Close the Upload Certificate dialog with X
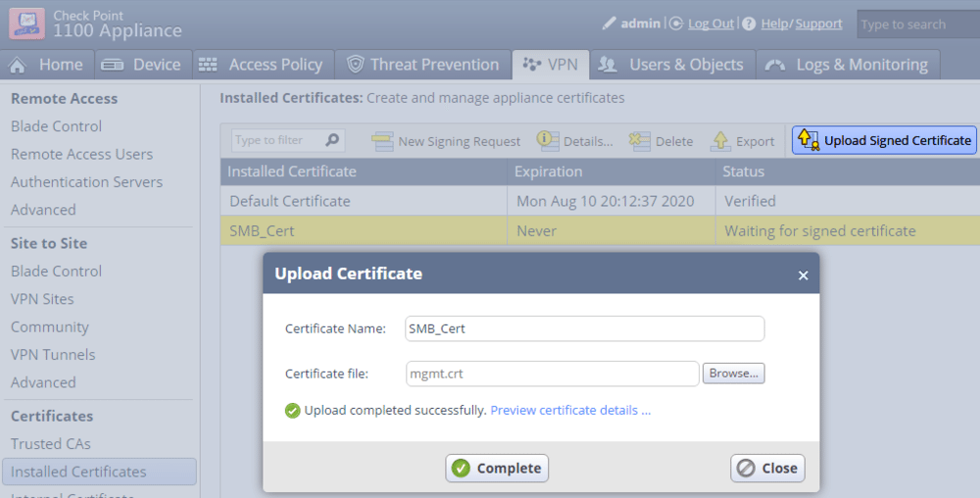Viewport: 980px width, 498px height. click(803, 275)
